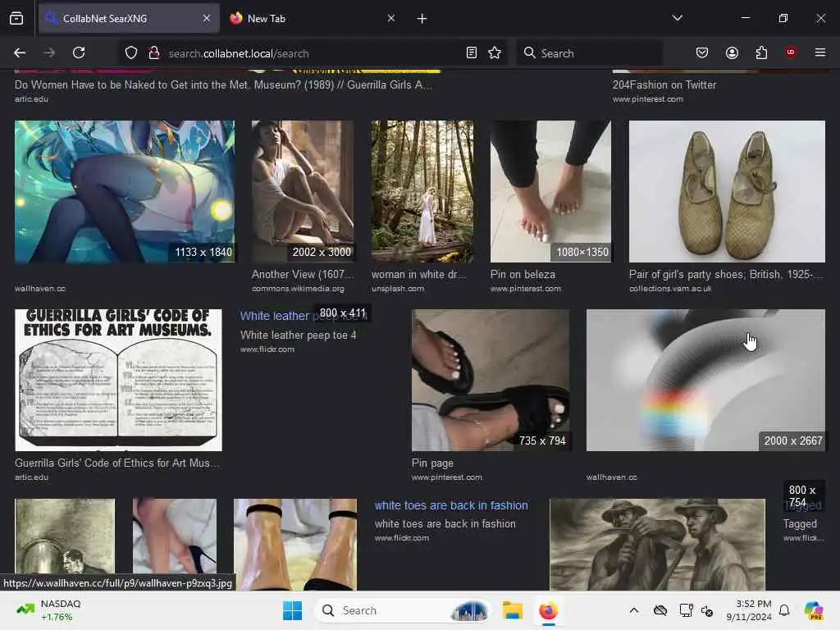Screen dimensions: 840x630
Task: Focus the Firefox search box
Action: coord(589,53)
